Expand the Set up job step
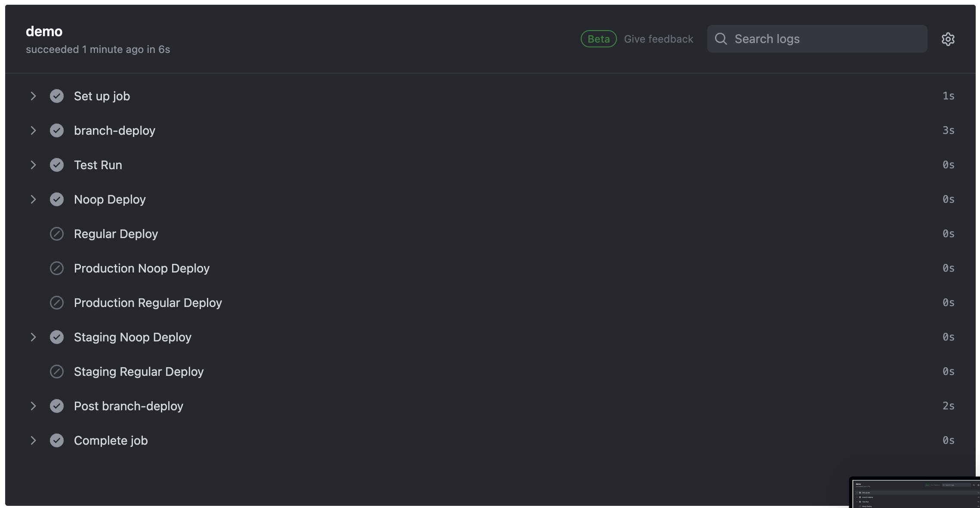980x508 pixels. pos(34,96)
